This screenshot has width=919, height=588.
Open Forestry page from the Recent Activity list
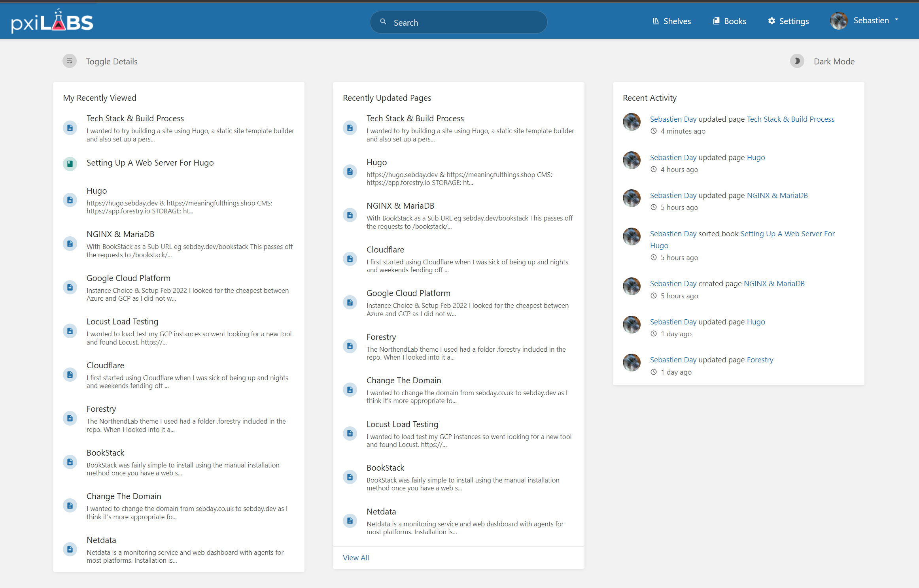point(760,360)
